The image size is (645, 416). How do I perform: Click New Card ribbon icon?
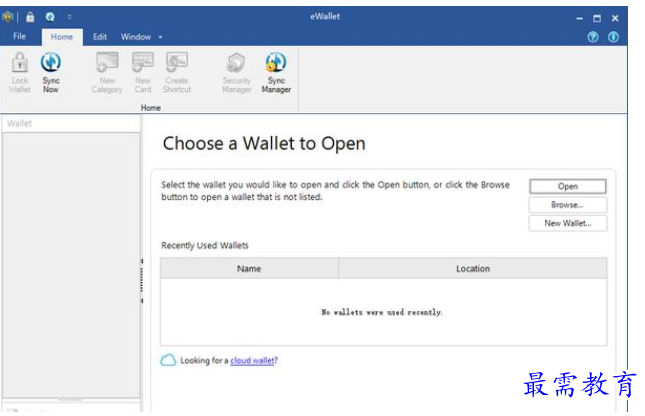pyautogui.click(x=143, y=73)
